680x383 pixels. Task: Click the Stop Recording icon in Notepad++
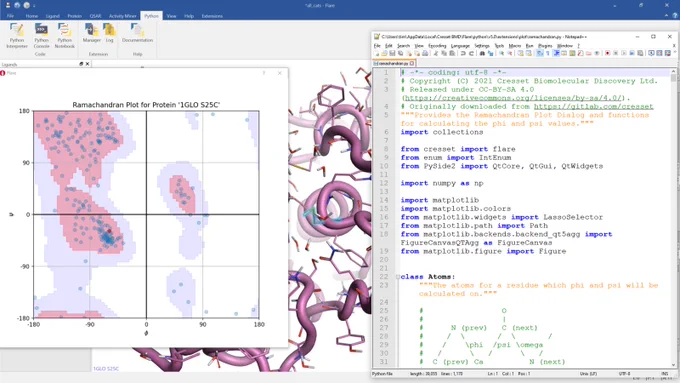coord(616,53)
